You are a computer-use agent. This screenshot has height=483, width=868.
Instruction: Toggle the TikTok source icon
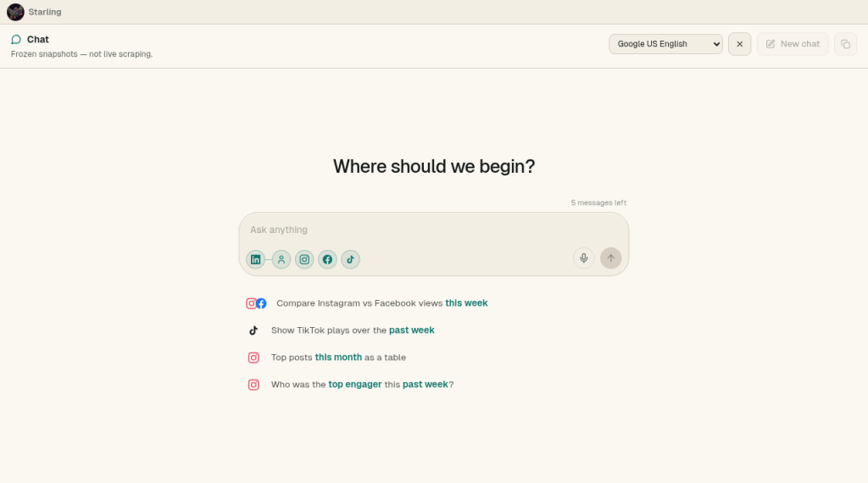tap(350, 259)
